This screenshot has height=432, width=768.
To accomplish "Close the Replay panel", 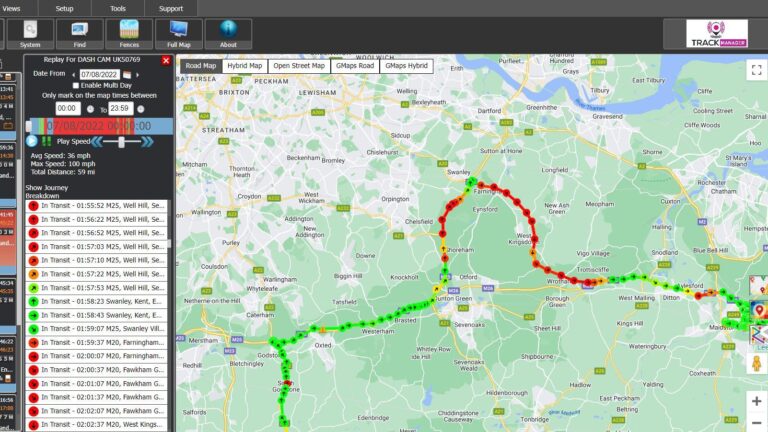I will pyautogui.click(x=166, y=61).
